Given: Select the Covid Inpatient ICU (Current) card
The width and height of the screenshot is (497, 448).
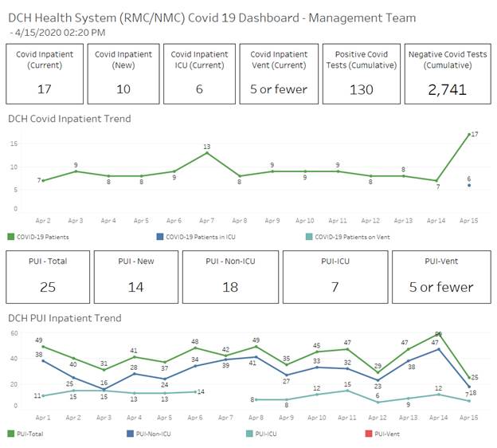Looking at the screenshot, I should (x=199, y=74).
